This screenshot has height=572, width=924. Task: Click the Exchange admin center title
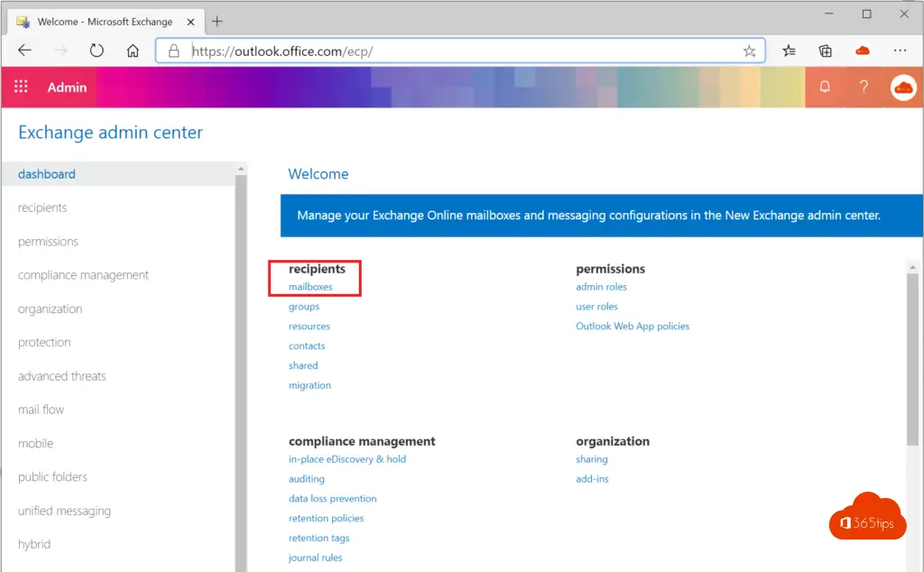point(110,132)
